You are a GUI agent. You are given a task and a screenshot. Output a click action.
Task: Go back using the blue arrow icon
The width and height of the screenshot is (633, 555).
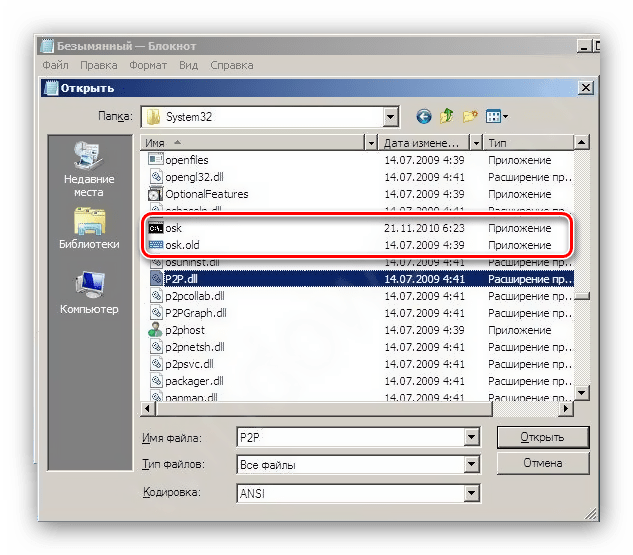[423, 117]
